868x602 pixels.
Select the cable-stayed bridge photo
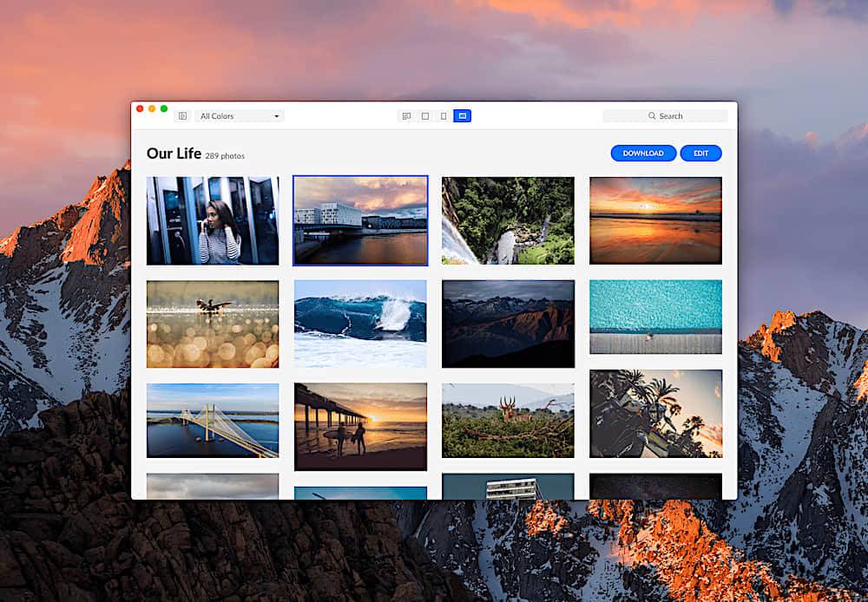(213, 421)
